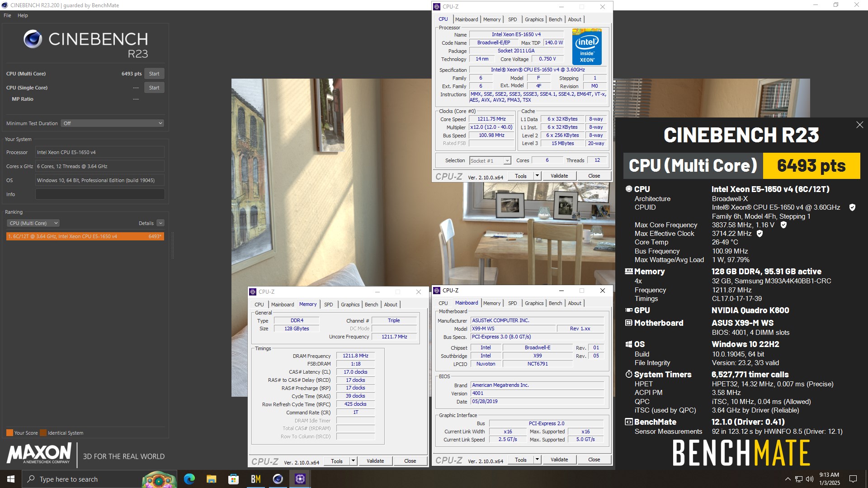Open the CPU (Multi Core) ranking dropdown
The width and height of the screenshot is (868, 488).
click(33, 223)
